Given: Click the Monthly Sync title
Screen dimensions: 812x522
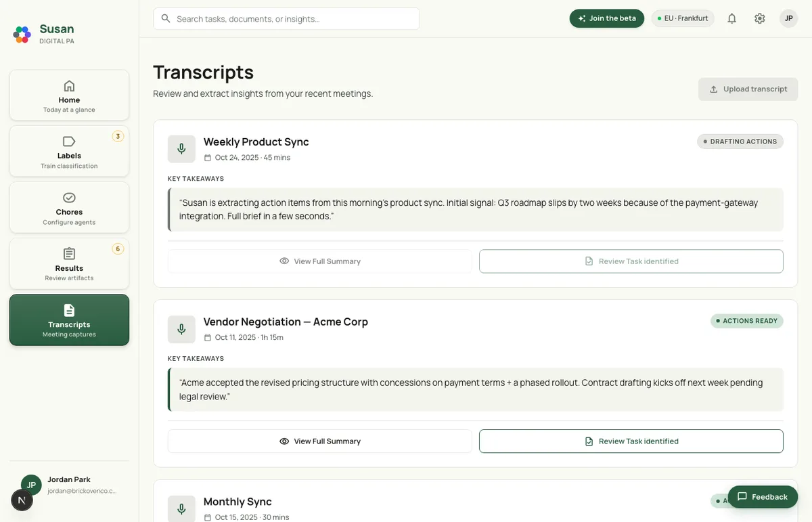Looking at the screenshot, I should [238, 502].
